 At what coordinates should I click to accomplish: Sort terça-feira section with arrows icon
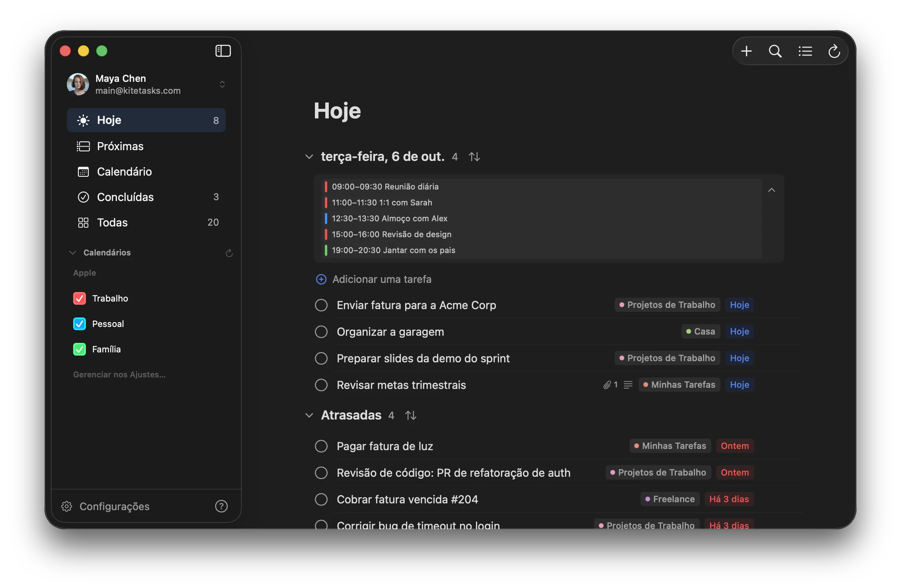pyautogui.click(x=474, y=157)
